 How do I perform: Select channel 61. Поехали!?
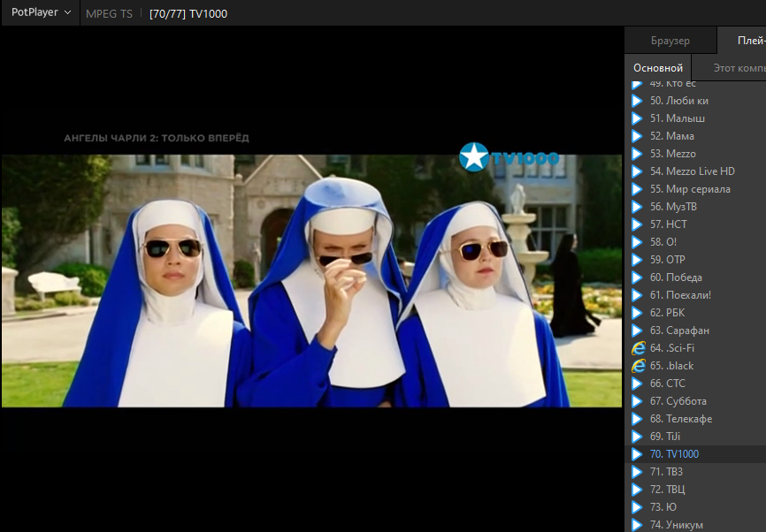[695, 295]
